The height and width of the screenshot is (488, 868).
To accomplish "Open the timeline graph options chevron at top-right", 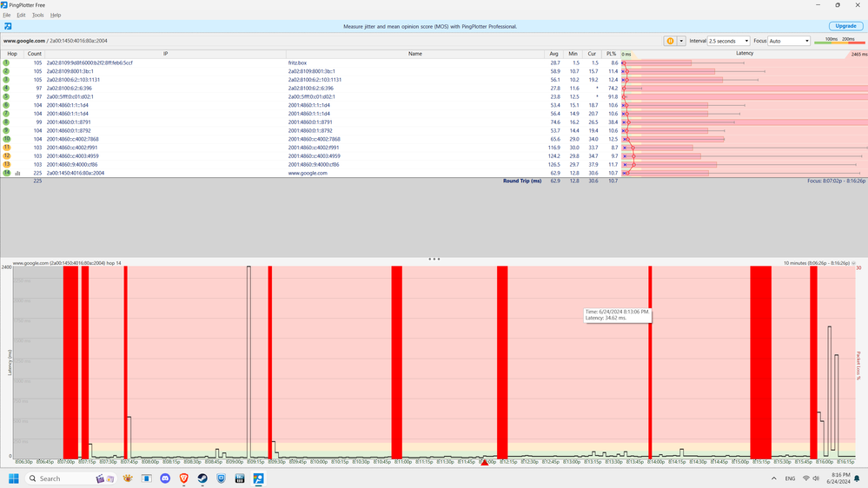I will 853,263.
